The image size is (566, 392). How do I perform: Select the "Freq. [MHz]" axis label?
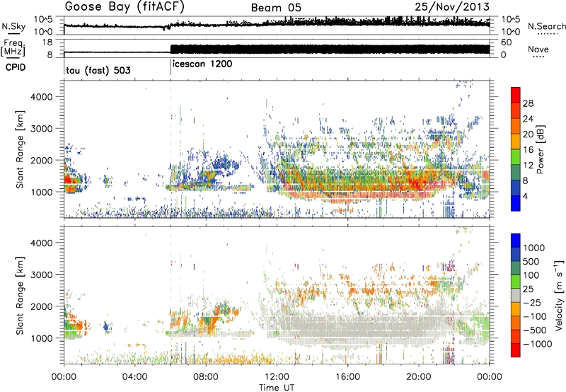click(x=13, y=48)
